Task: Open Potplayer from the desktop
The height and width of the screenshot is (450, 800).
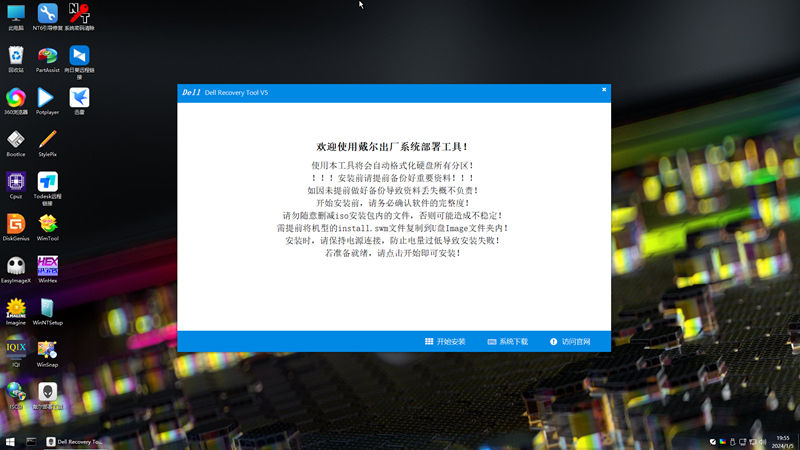Action: 47,101
